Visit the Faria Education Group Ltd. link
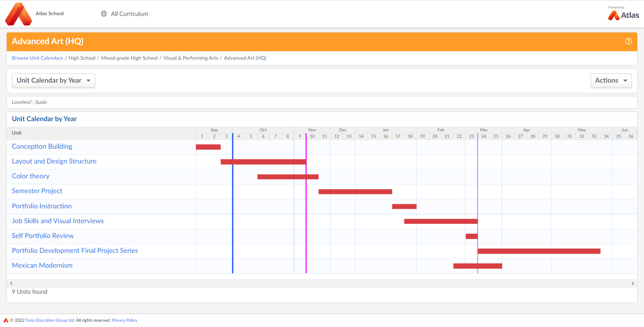 (x=50, y=320)
